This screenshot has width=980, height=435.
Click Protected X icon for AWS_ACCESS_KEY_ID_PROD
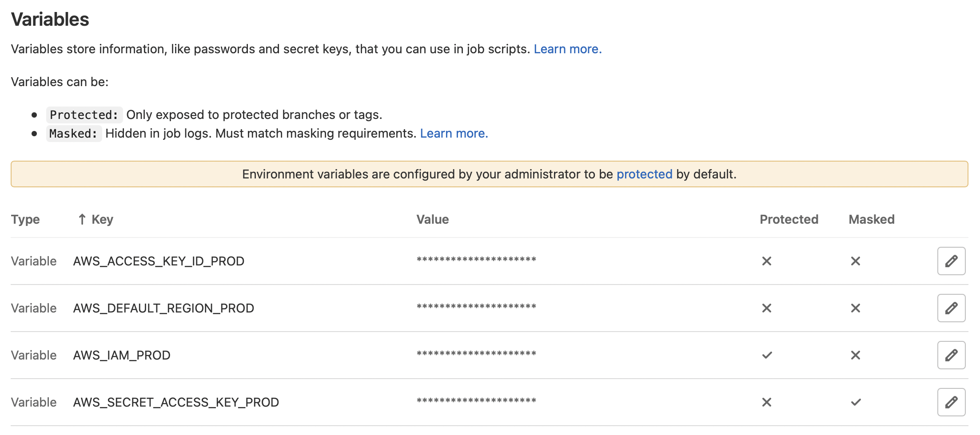click(767, 261)
